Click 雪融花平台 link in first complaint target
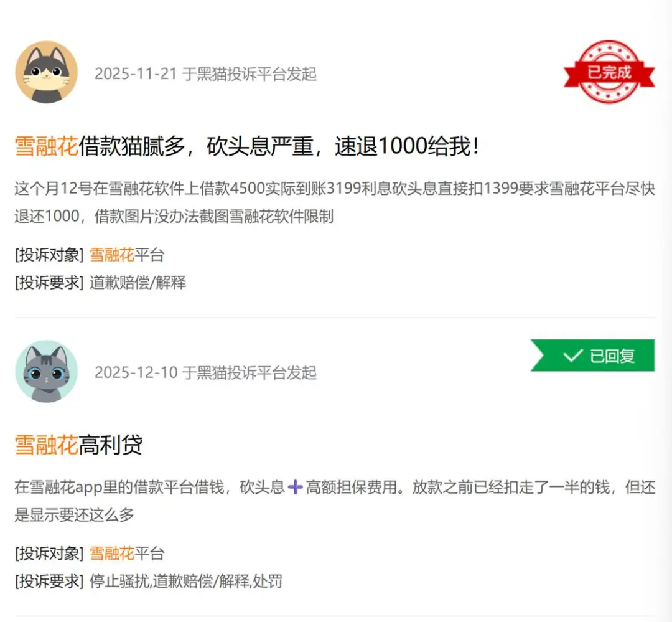672x622 pixels. 127,255
